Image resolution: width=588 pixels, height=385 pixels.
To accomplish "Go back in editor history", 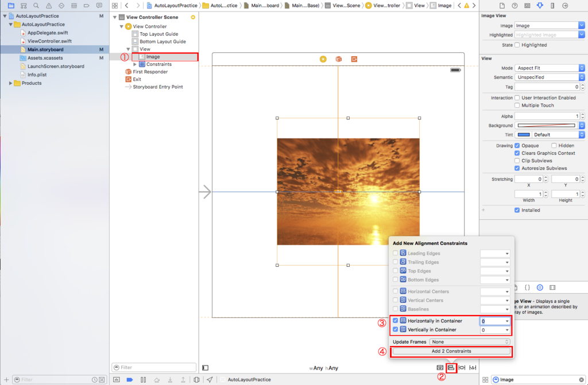I will 127,6.
